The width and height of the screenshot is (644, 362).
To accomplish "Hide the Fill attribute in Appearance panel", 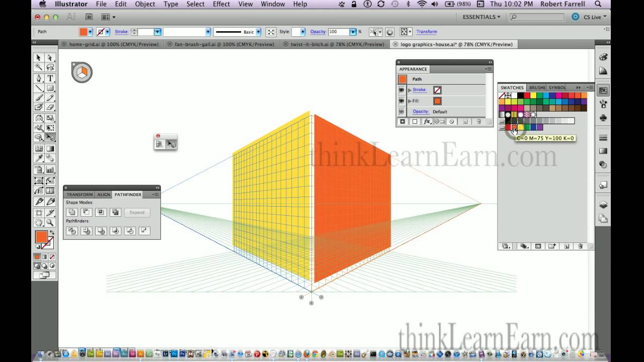I will [x=401, y=101].
